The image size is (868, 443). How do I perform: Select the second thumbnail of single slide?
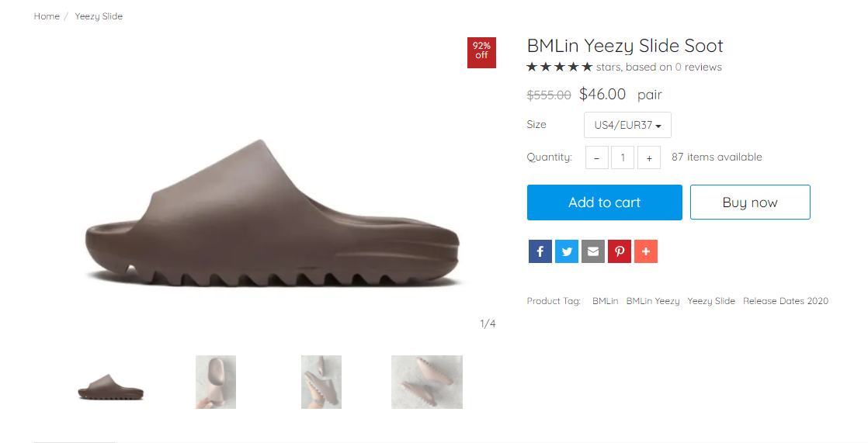click(216, 382)
